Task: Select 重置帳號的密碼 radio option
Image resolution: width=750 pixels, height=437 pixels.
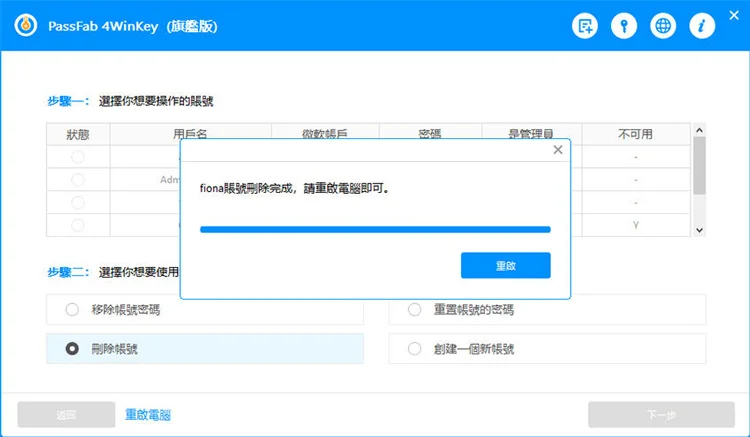Action: [x=415, y=310]
